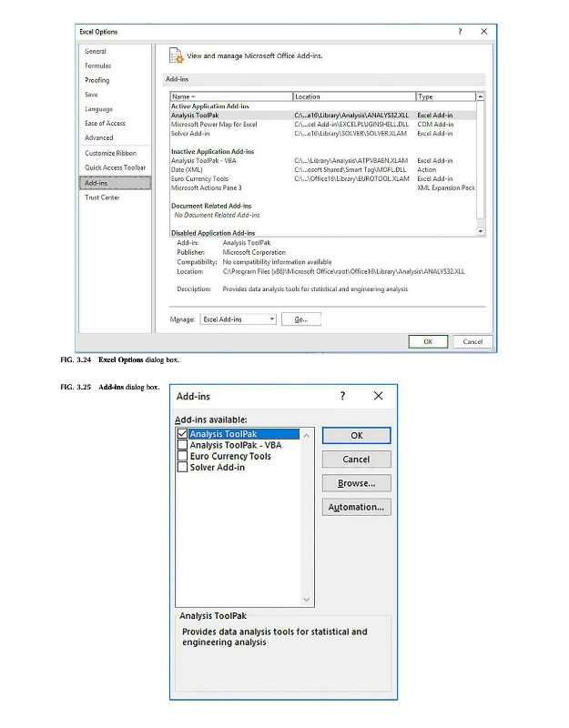Check the Euro Currency Tools box
The image size is (569, 728).
183,457
